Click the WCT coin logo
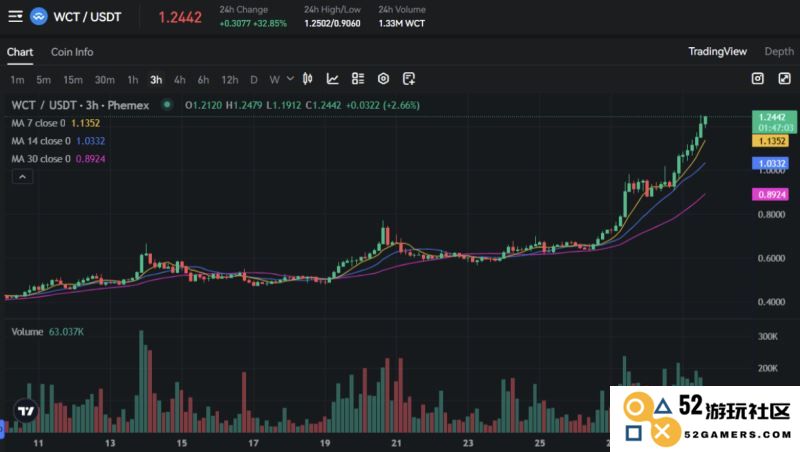 (39, 17)
